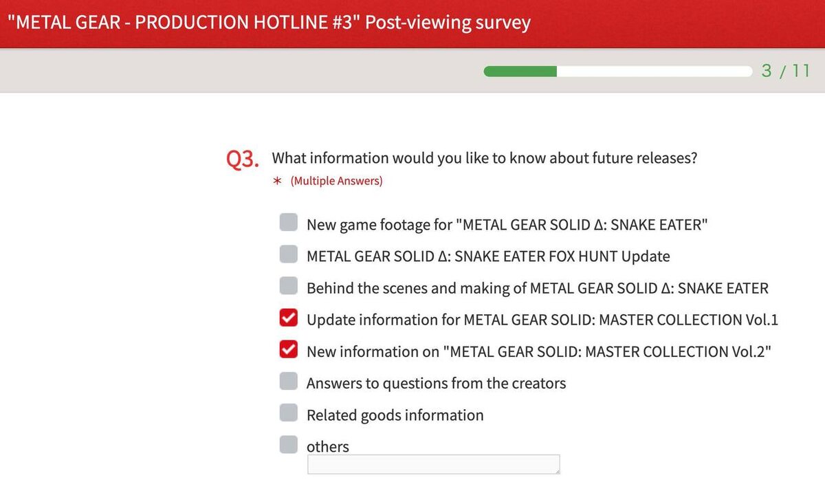Click the question text about future releases
Screen dimensions: 825x504
point(485,158)
